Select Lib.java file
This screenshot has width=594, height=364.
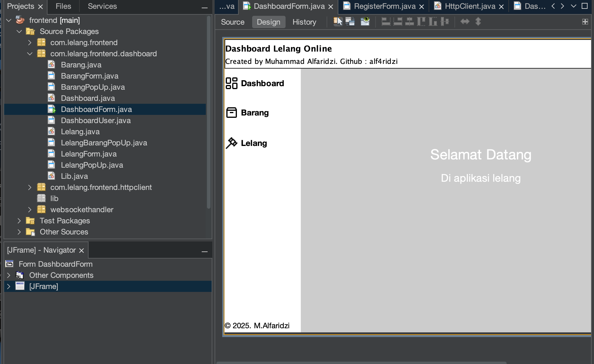point(74,176)
